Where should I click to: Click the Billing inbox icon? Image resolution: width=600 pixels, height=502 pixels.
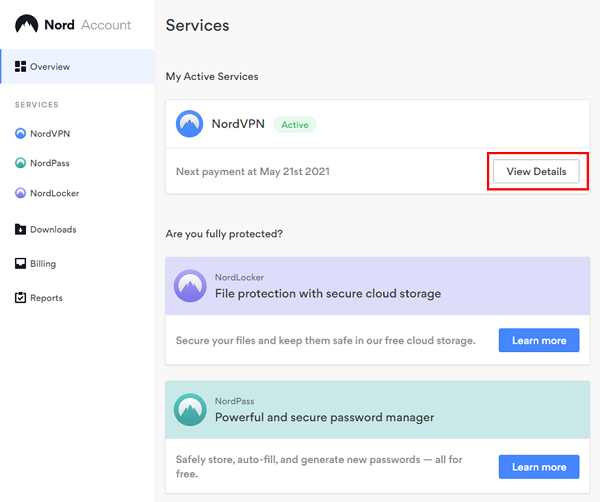20,263
